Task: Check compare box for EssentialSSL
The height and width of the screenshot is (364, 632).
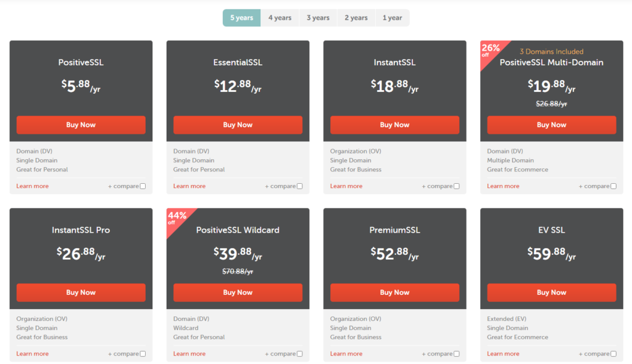Action: pos(299,186)
